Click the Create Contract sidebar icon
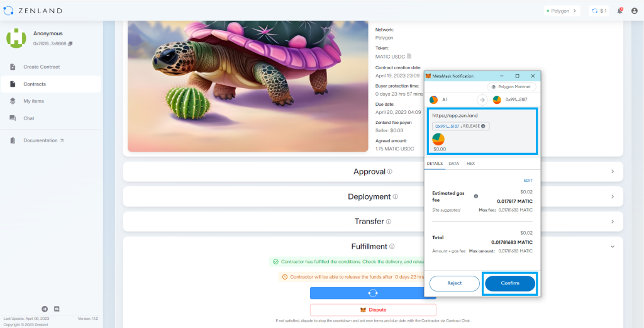This screenshot has width=644, height=328. click(x=13, y=67)
